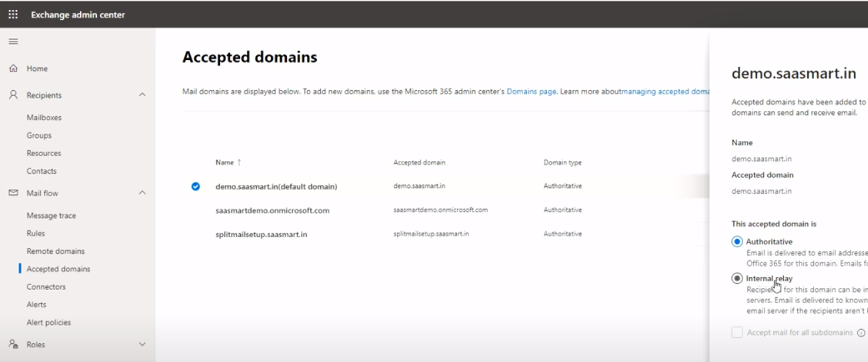
Task: Open Mailboxes in sidebar
Action: [x=44, y=118]
